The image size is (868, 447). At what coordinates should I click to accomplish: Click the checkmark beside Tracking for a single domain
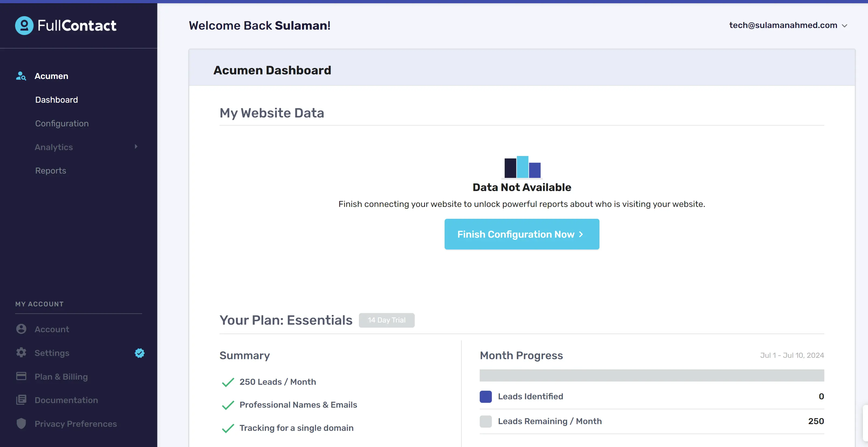pyautogui.click(x=228, y=428)
